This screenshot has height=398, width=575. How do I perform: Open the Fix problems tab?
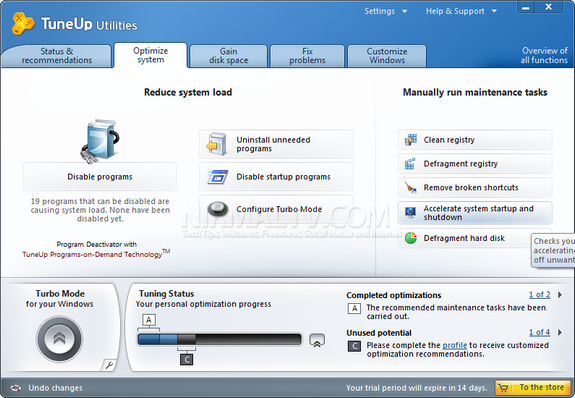click(x=307, y=56)
